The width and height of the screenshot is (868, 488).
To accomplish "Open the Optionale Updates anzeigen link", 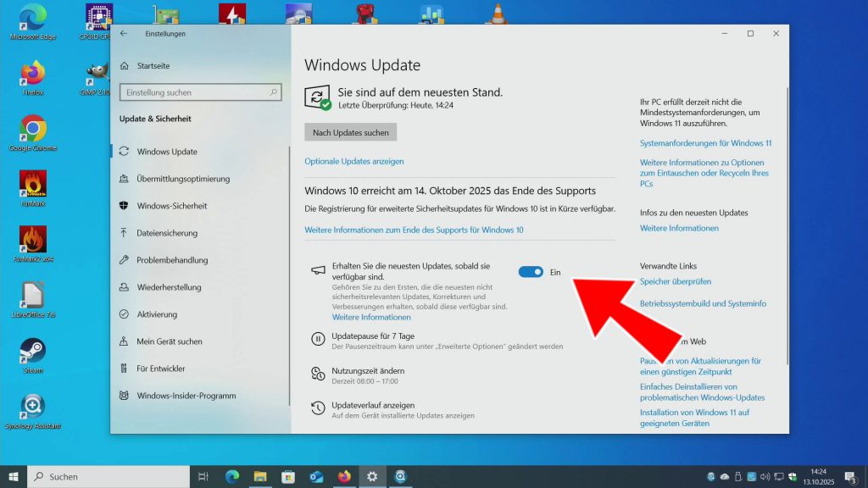I will (x=353, y=161).
